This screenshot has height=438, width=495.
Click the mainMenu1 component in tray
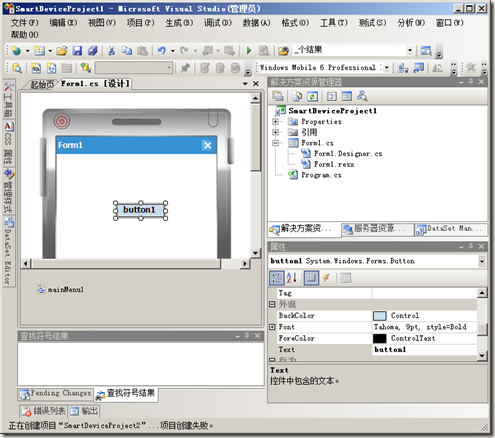point(61,289)
